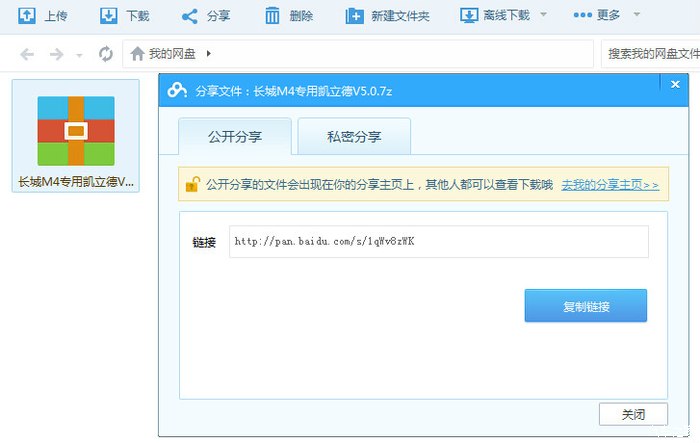
Task: Expand the navigation history dropdown arrow
Action: tap(79, 55)
